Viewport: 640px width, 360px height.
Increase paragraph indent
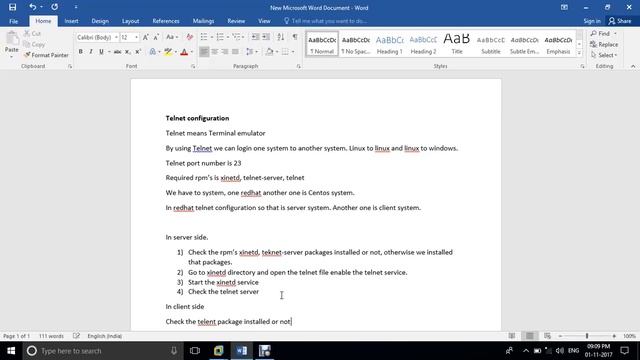(266, 37)
